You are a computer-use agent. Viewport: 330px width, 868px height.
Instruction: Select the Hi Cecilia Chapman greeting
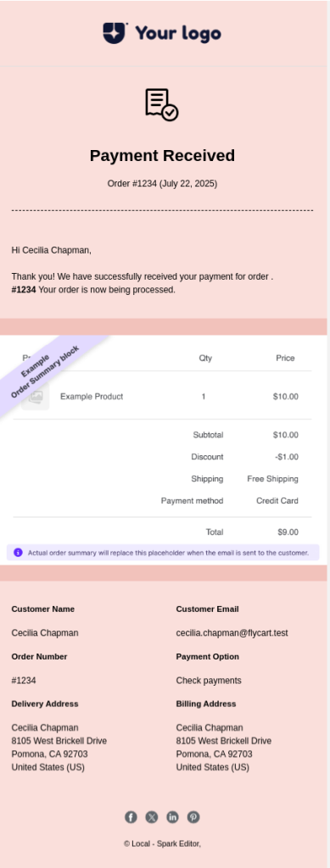click(52, 250)
